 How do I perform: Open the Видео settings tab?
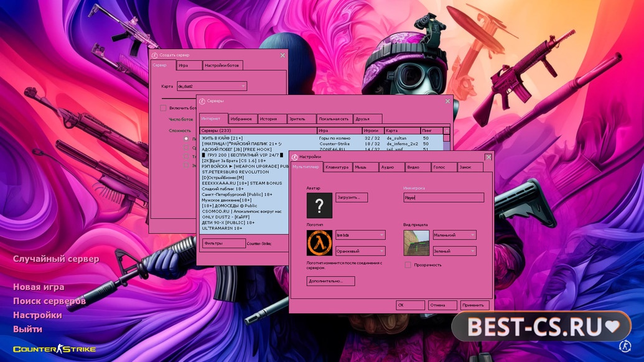[418, 167]
